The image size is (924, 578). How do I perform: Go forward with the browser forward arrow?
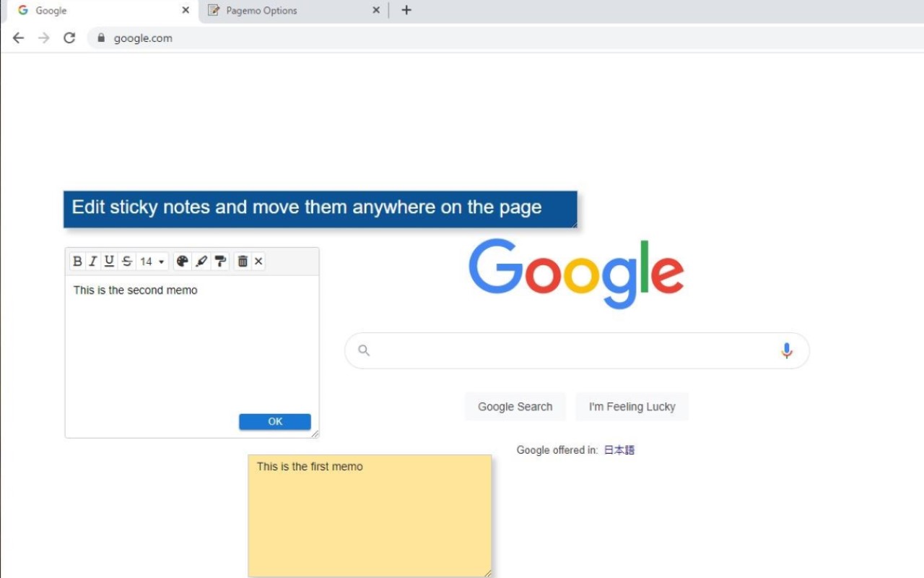coord(44,38)
